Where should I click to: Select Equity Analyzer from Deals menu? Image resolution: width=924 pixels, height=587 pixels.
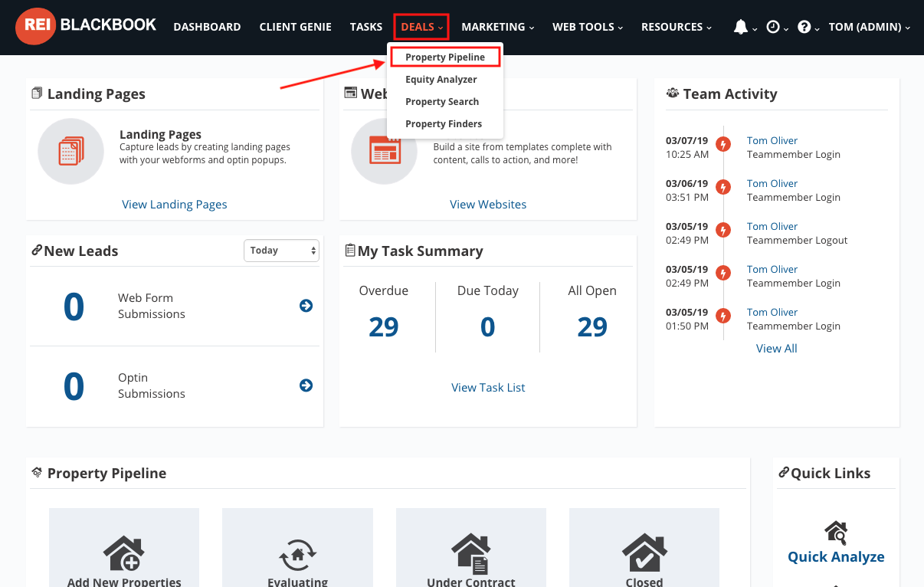point(441,80)
